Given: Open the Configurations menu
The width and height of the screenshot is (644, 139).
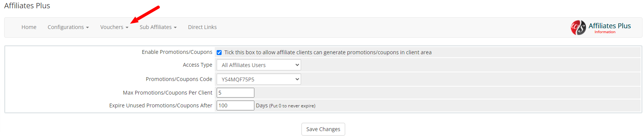Looking at the screenshot, I should click(68, 27).
